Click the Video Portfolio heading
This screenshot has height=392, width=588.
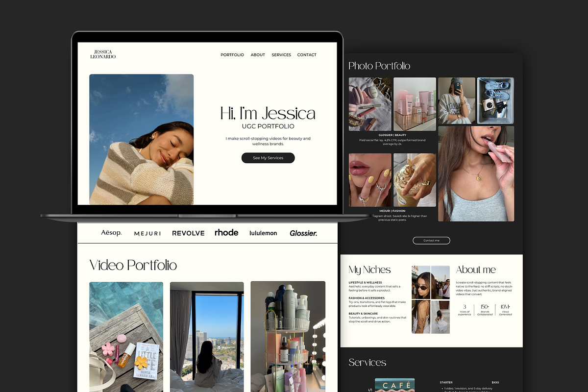point(133,265)
